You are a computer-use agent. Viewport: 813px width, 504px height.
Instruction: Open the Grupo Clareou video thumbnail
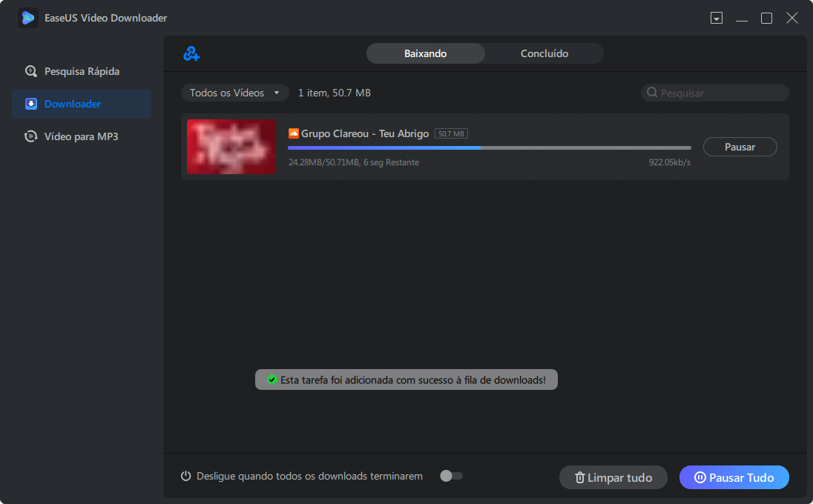(x=231, y=147)
